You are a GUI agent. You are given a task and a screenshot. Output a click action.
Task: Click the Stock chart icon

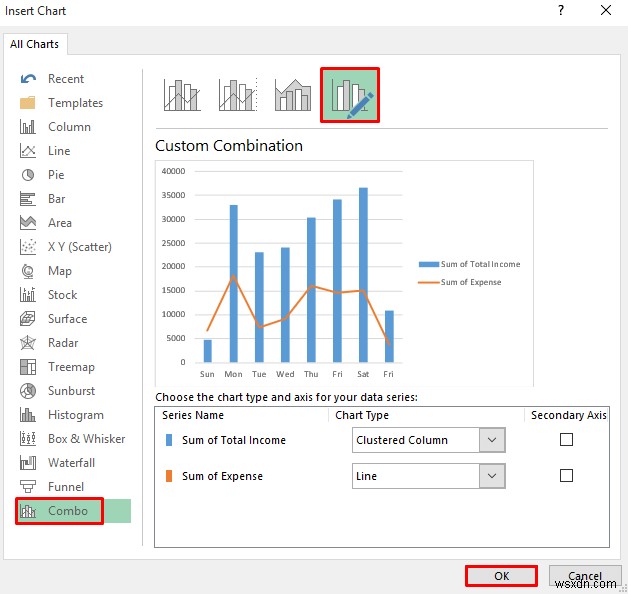(x=28, y=295)
